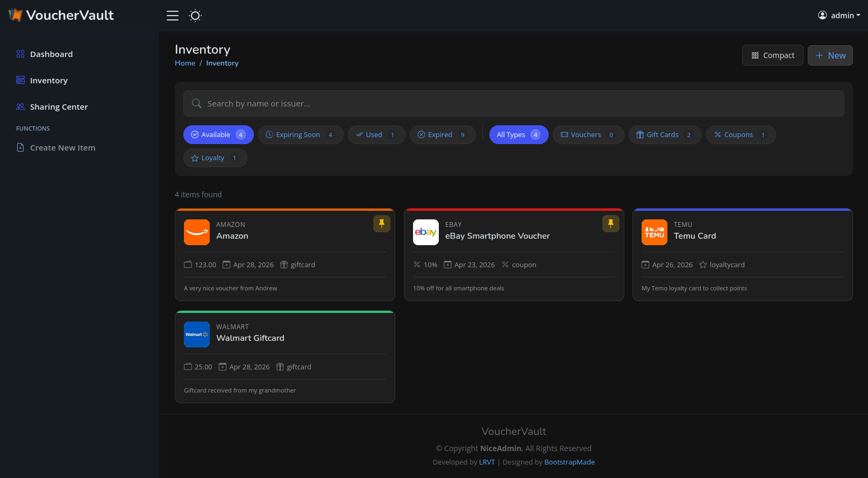The width and height of the screenshot is (868, 478).
Task: Click the VoucherVault logo icon
Action: 16,15
